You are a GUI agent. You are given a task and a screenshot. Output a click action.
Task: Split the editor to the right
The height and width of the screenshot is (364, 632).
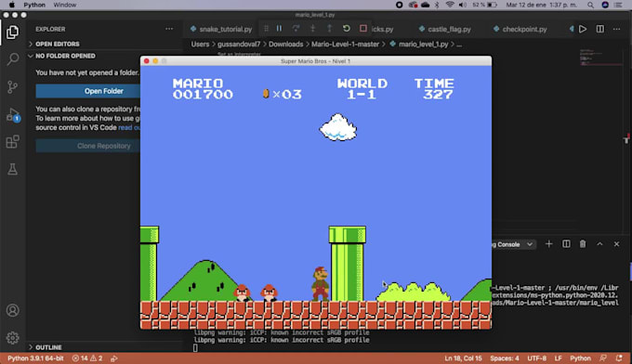coord(600,29)
